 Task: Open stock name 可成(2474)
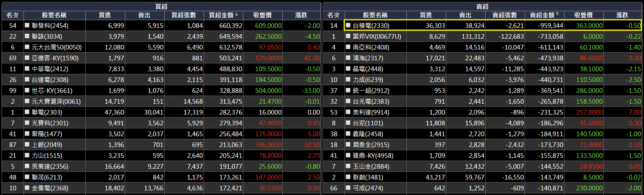tap(368, 188)
